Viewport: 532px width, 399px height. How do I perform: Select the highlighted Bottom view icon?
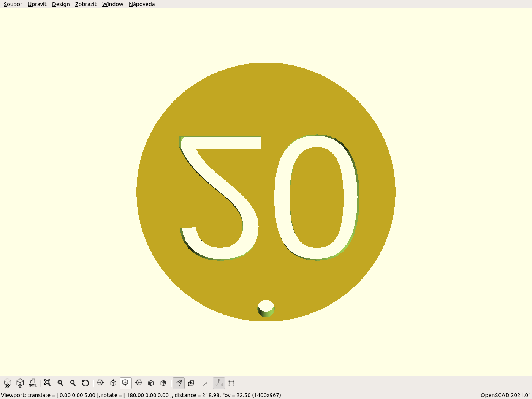coord(126,383)
